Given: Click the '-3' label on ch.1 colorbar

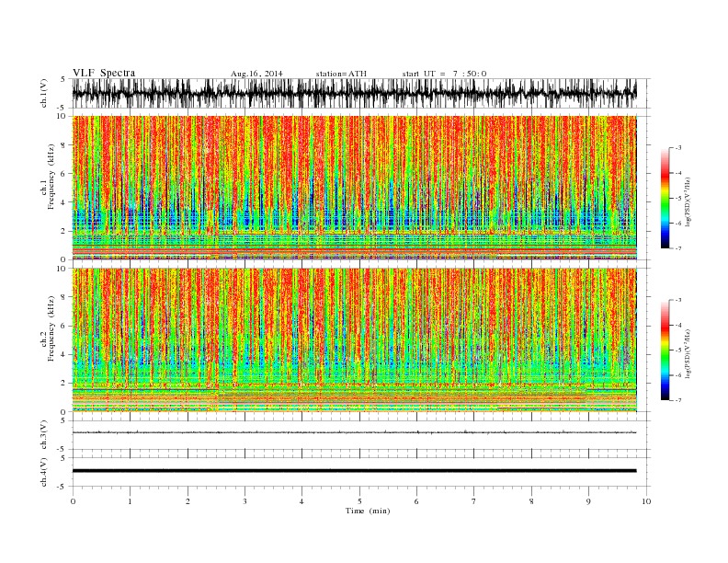Looking at the screenshot, I should 678,148.
